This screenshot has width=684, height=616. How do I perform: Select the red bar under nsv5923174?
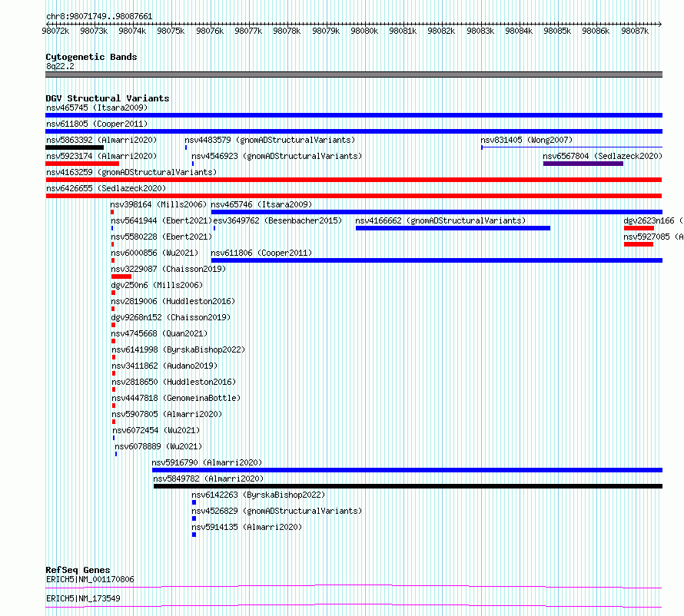[x=82, y=164]
